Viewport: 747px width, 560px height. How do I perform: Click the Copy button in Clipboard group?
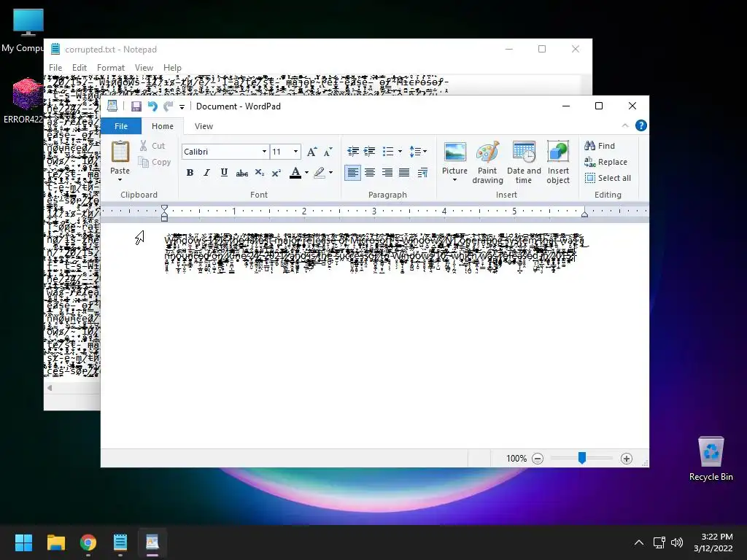coord(155,162)
